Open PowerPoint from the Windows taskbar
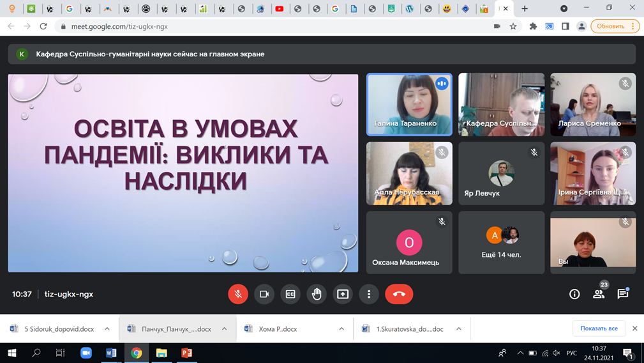Viewport: 644px width, 363px height. pos(186,353)
